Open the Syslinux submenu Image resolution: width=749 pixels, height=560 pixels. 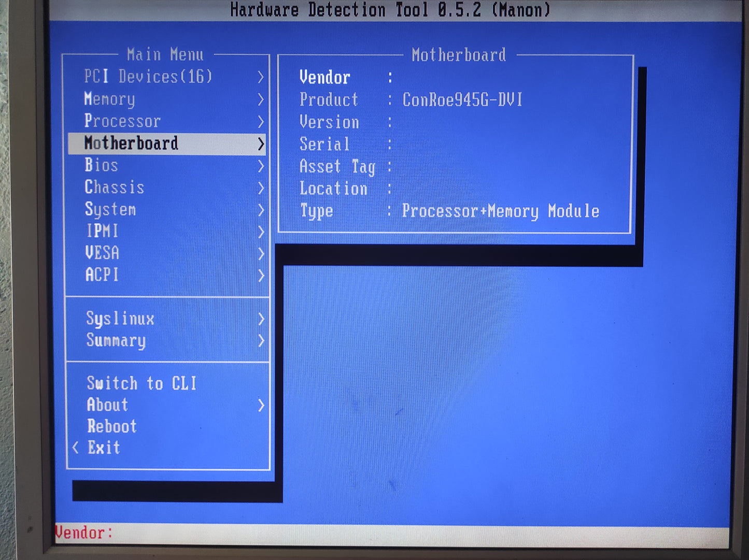(120, 319)
